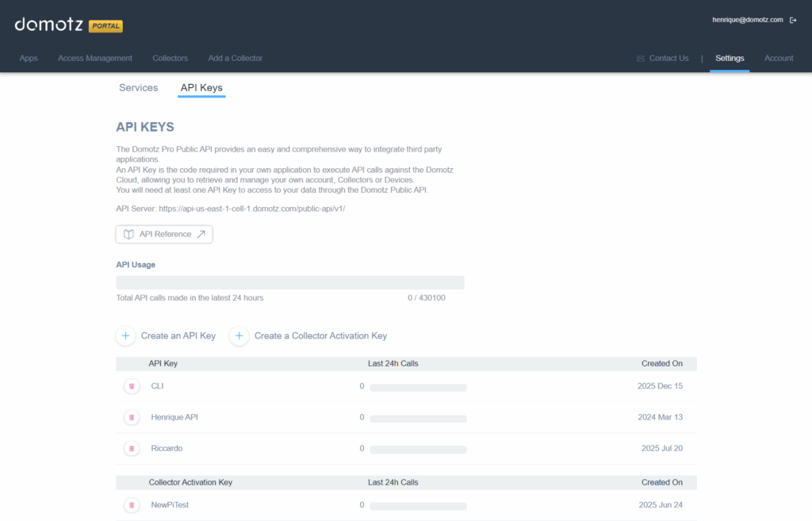Open the NewPiTest activation key
This screenshot has height=521, width=812.
point(170,505)
